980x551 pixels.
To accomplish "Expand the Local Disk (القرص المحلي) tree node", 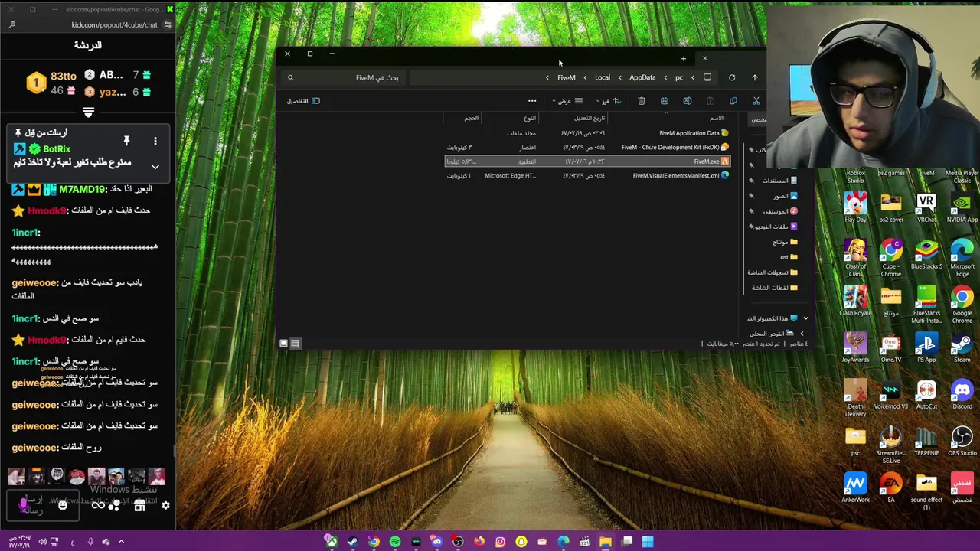I will 802,334.
